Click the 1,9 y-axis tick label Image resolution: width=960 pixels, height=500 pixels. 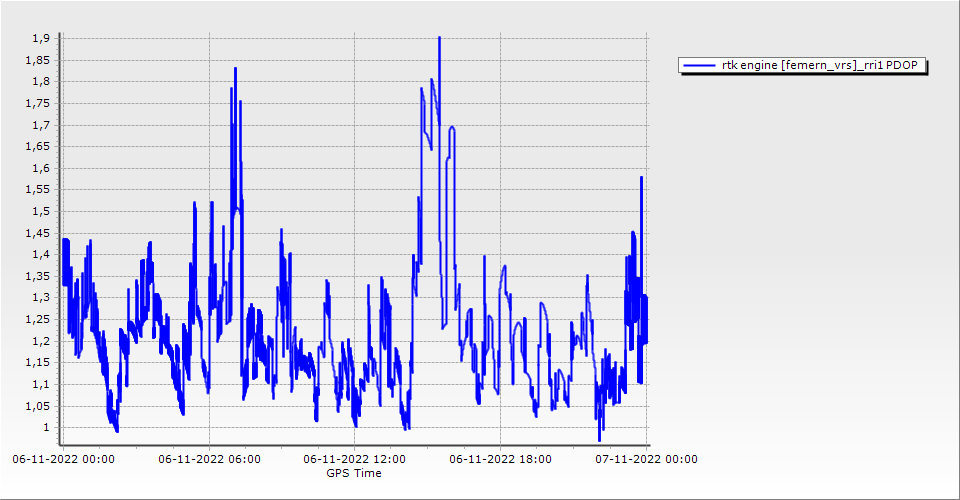(41, 38)
